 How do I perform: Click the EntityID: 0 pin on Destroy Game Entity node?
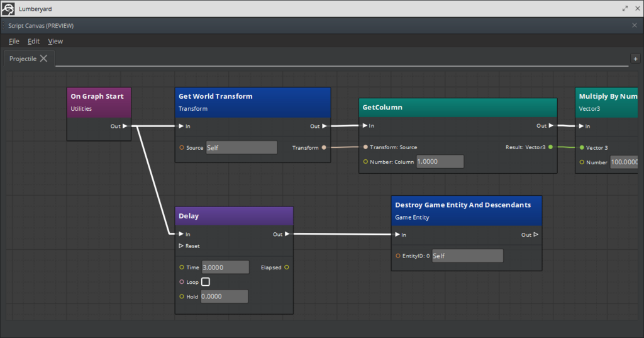click(398, 256)
